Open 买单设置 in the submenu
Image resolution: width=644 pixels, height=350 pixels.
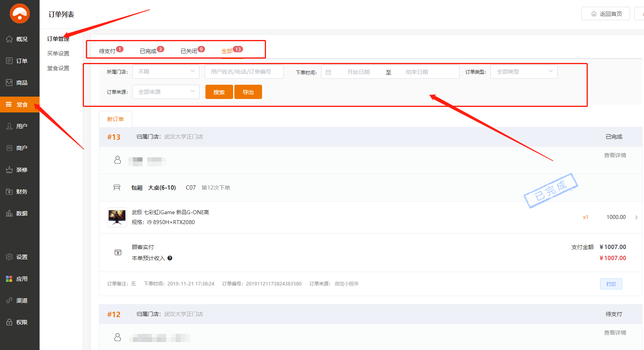(58, 53)
